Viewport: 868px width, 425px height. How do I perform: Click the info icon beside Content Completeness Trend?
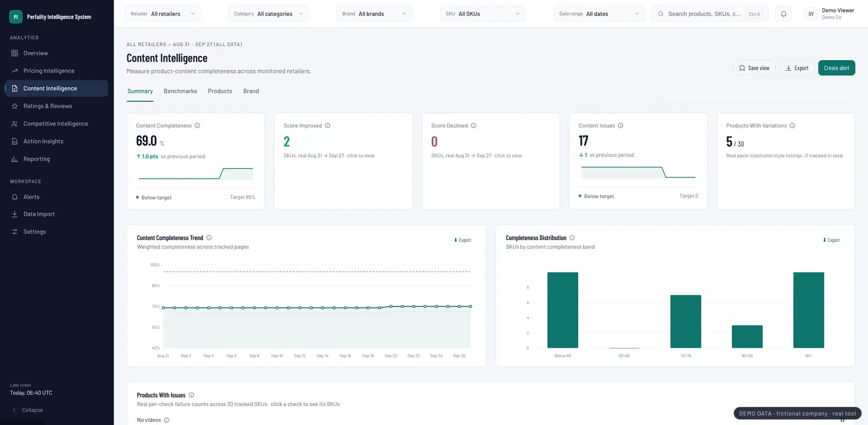(x=209, y=238)
